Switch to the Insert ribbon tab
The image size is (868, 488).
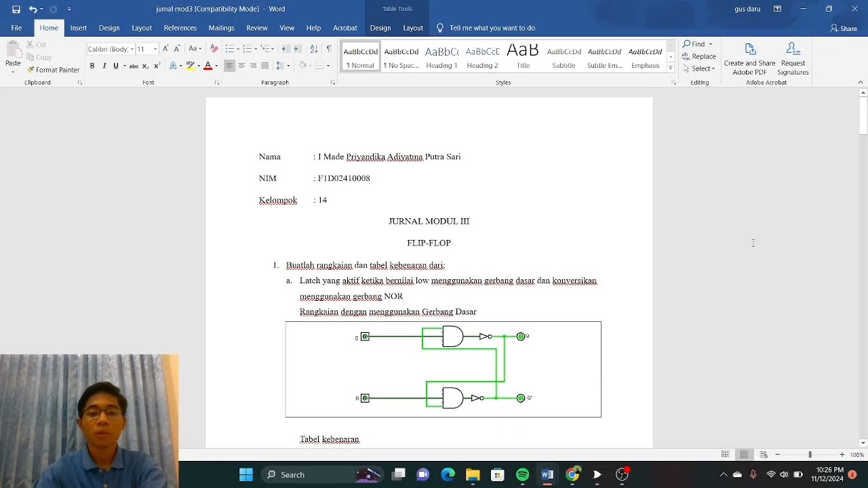pyautogui.click(x=78, y=28)
